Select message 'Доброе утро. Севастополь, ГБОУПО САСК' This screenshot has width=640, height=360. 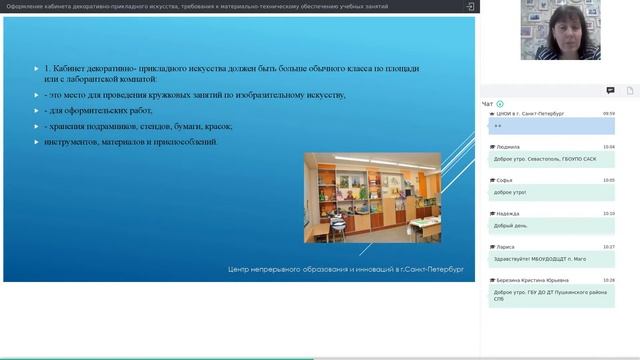pyautogui.click(x=551, y=159)
